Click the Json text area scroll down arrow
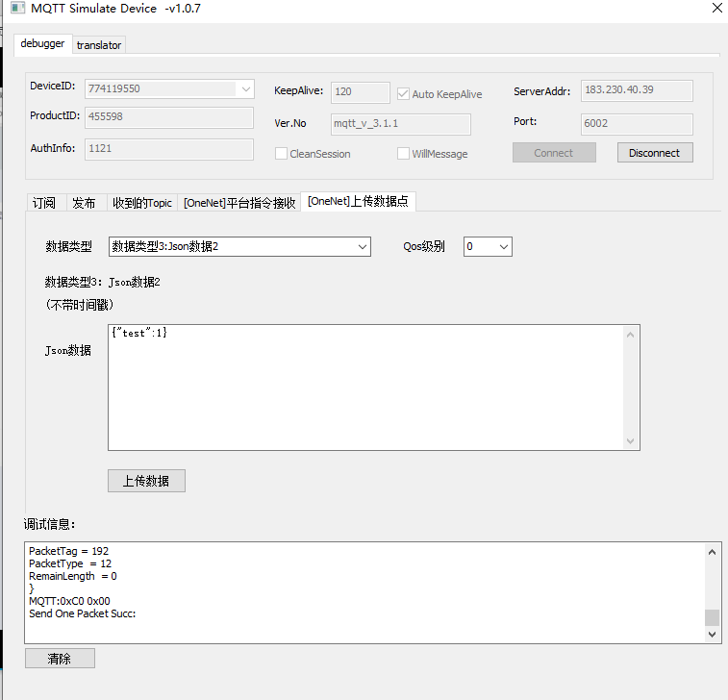 point(630,440)
